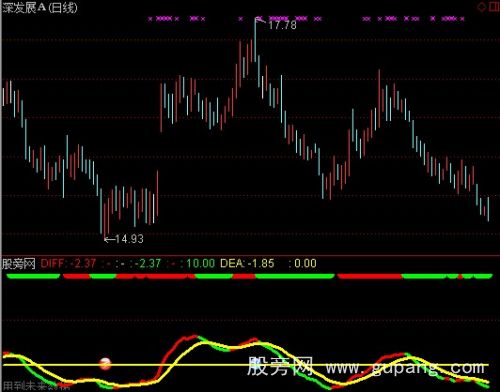The width and height of the screenshot is (500, 392).
Task: Click the white-red ball signal marker
Action: [105, 364]
